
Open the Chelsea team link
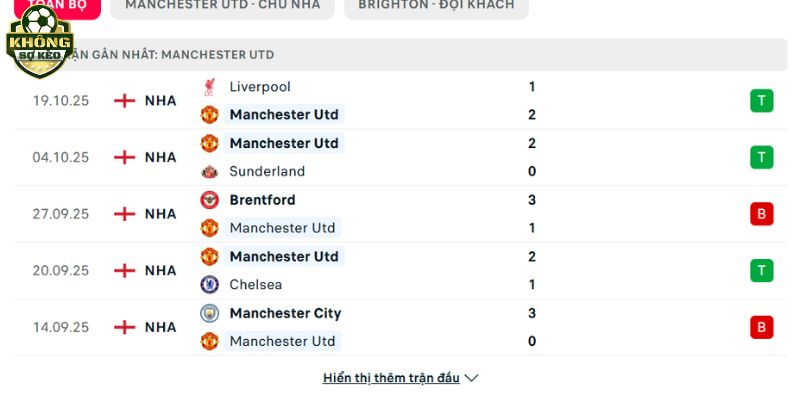coord(256,284)
